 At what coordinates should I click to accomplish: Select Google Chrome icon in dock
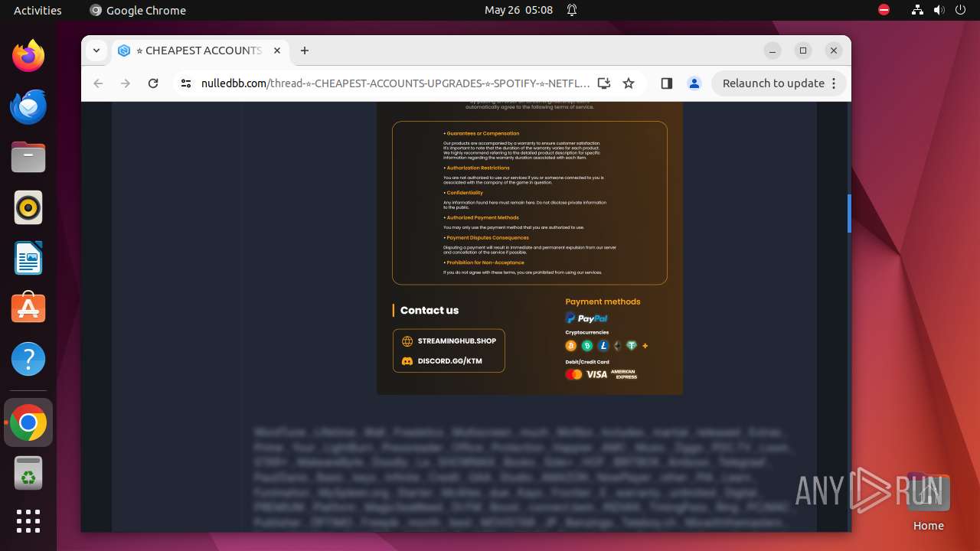tap(28, 422)
